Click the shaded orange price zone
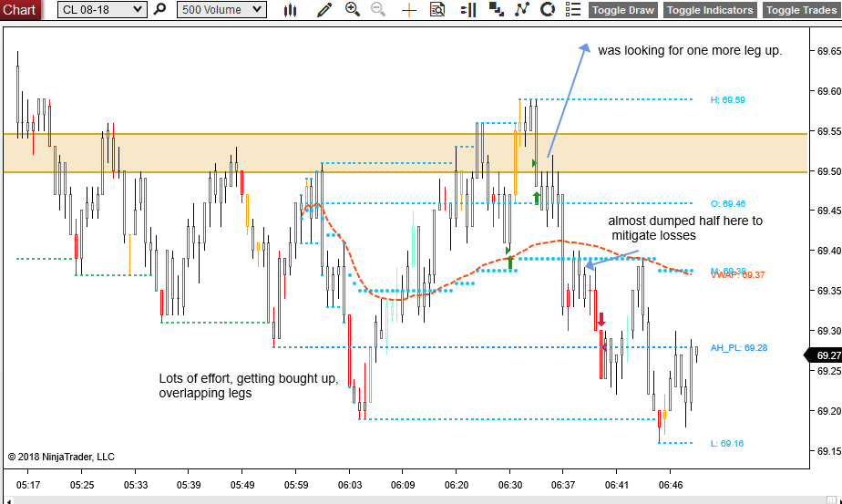 click(x=406, y=153)
